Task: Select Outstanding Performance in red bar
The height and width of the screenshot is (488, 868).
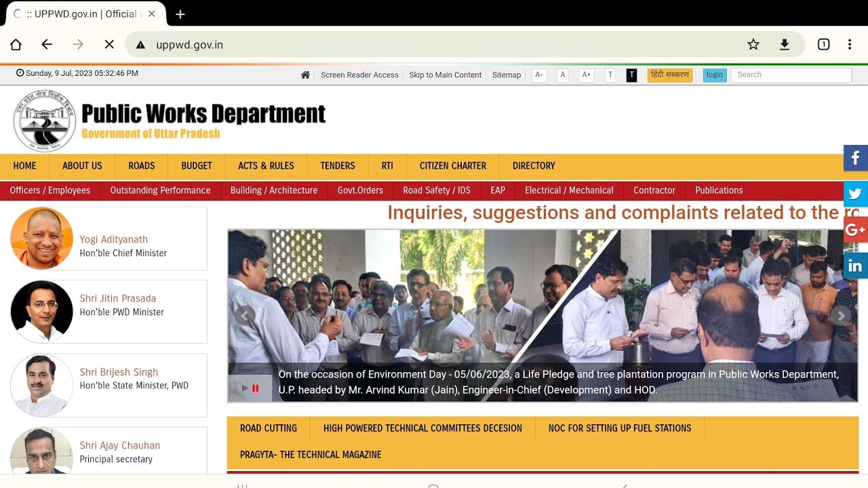Action: [160, 190]
